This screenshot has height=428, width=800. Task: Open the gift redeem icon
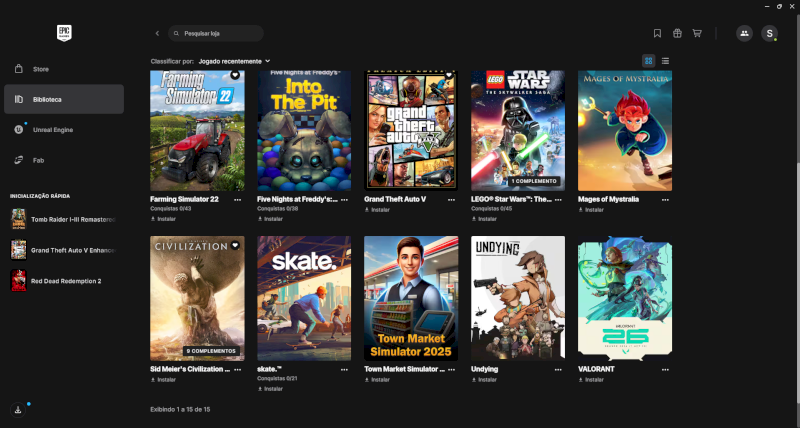pos(677,33)
